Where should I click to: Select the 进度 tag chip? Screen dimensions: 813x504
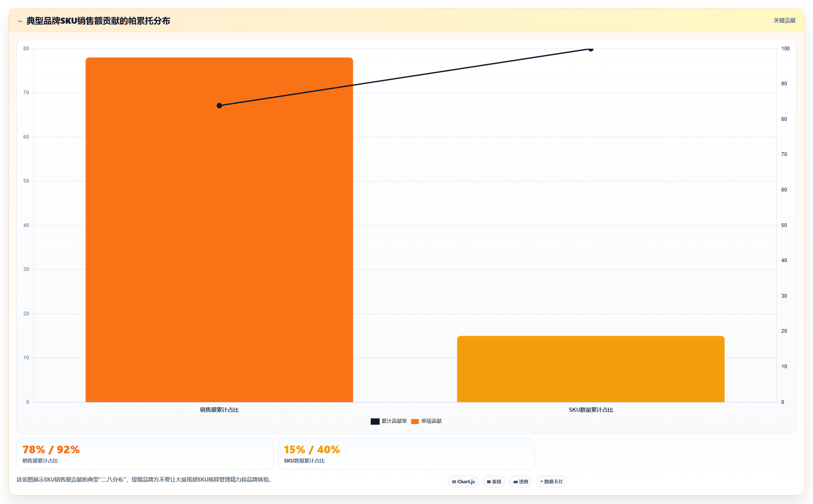[521, 482]
